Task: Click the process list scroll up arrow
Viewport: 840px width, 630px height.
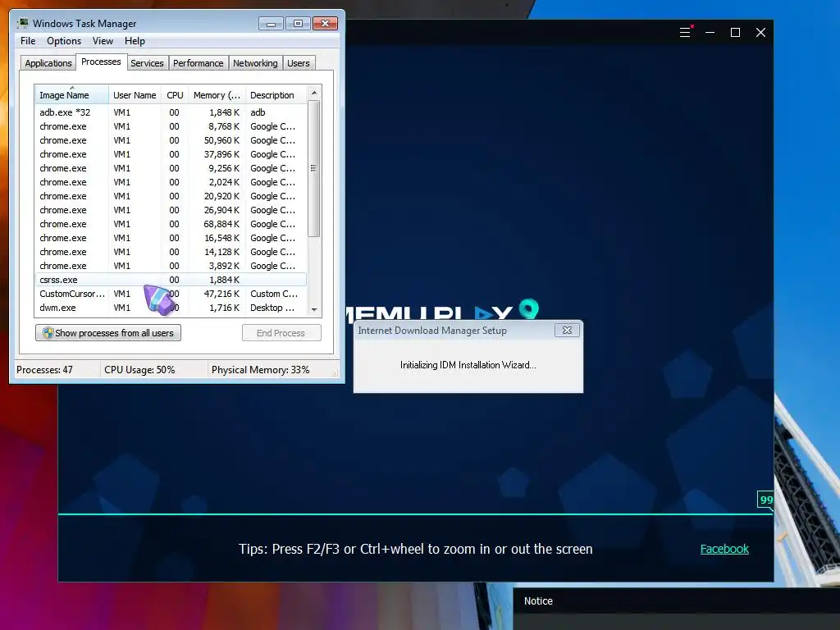Action: [314, 93]
